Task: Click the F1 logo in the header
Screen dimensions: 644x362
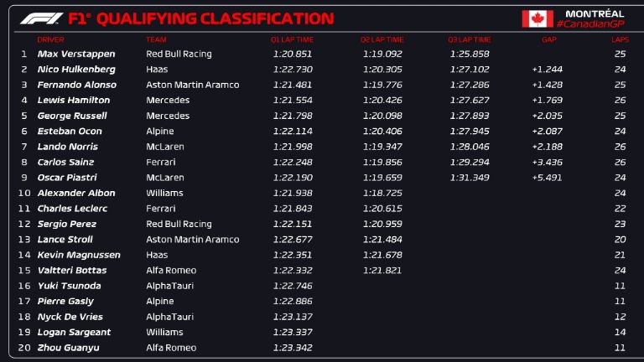Action: point(40,18)
